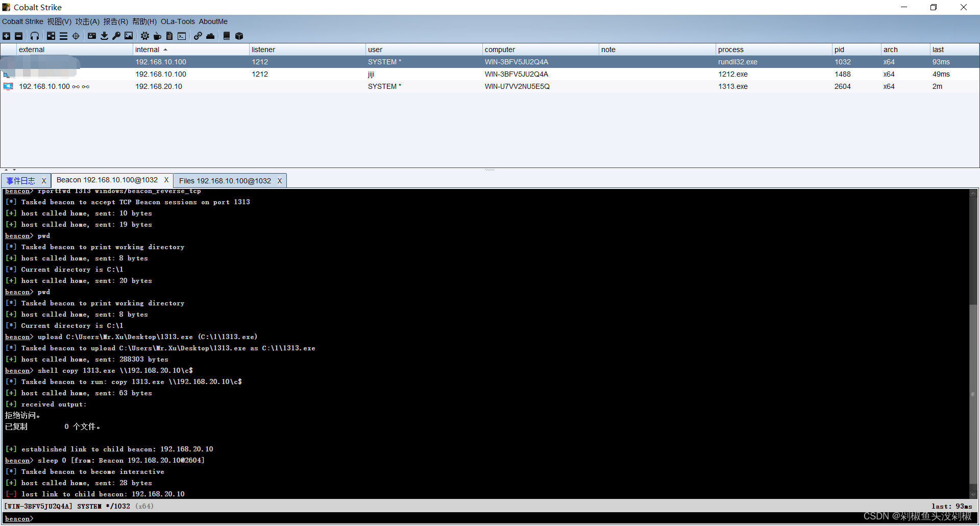Switch to session table view icon
Viewport: 980px width, 526px height.
[x=63, y=36]
